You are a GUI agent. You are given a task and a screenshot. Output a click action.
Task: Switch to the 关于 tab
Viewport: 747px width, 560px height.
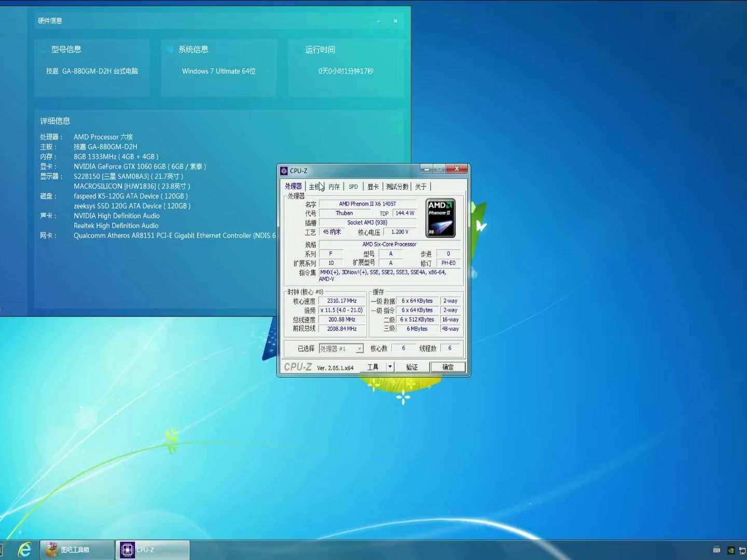tap(421, 187)
